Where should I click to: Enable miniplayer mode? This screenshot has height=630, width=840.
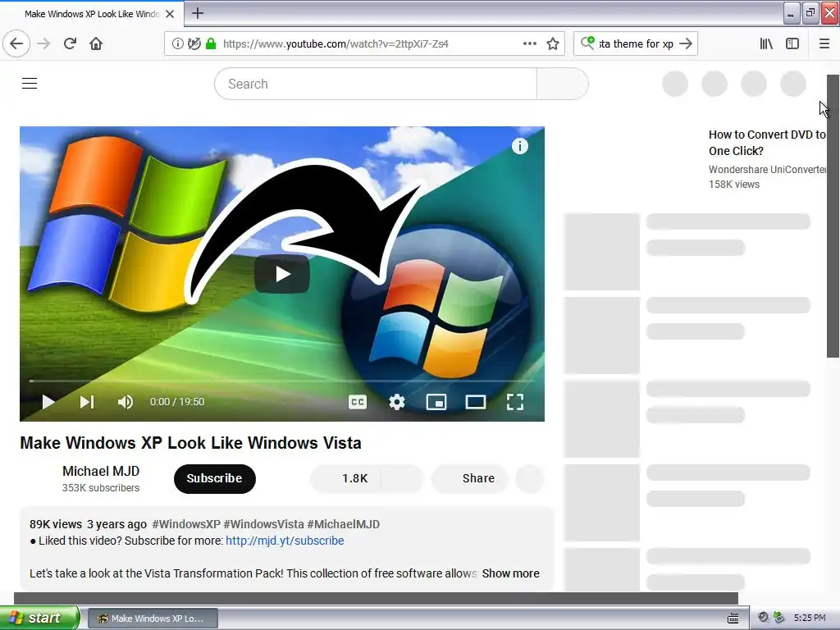point(436,402)
